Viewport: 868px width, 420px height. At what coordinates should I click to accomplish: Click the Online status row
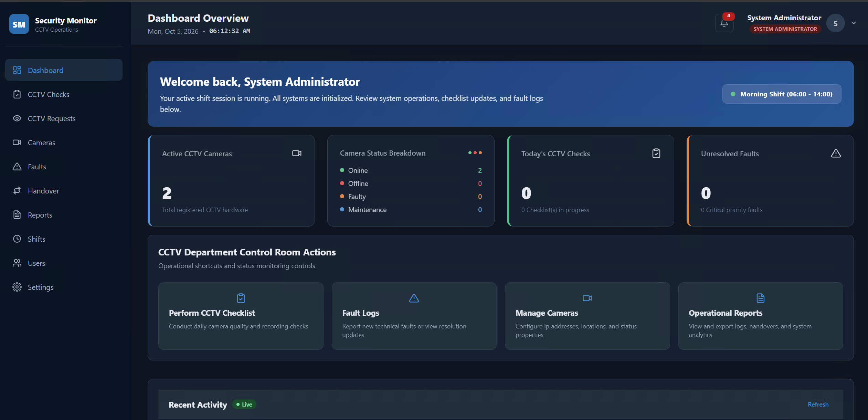[411, 170]
